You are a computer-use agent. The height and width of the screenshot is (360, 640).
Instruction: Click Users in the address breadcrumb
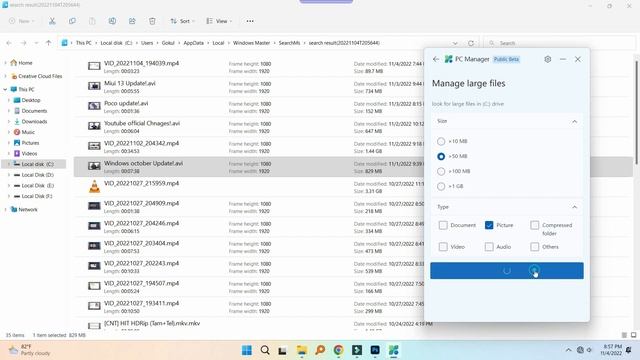147,43
